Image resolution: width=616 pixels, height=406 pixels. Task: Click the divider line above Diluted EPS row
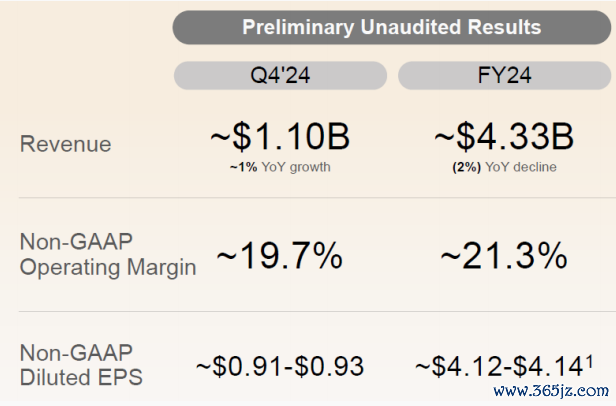click(x=317, y=311)
